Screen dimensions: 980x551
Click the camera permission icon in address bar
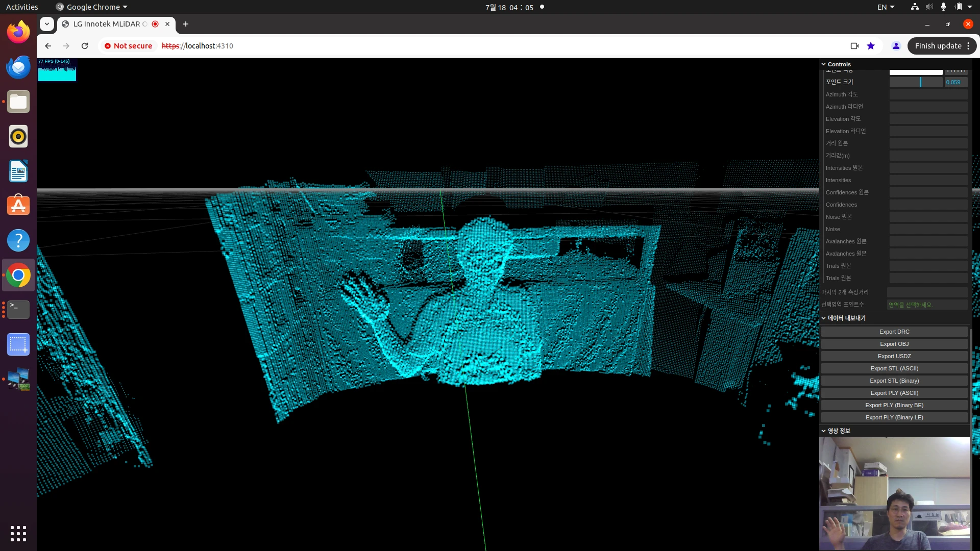854,46
